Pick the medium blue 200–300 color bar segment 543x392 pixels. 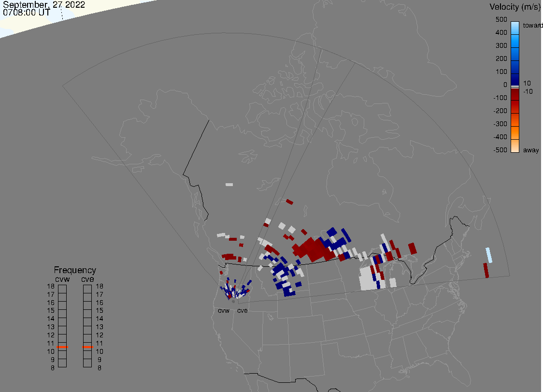[x=515, y=54]
